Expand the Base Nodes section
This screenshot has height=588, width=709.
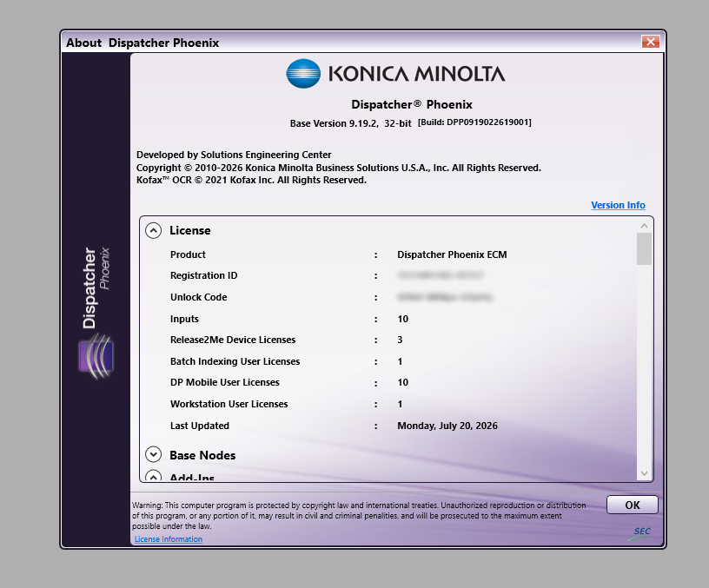pos(153,454)
